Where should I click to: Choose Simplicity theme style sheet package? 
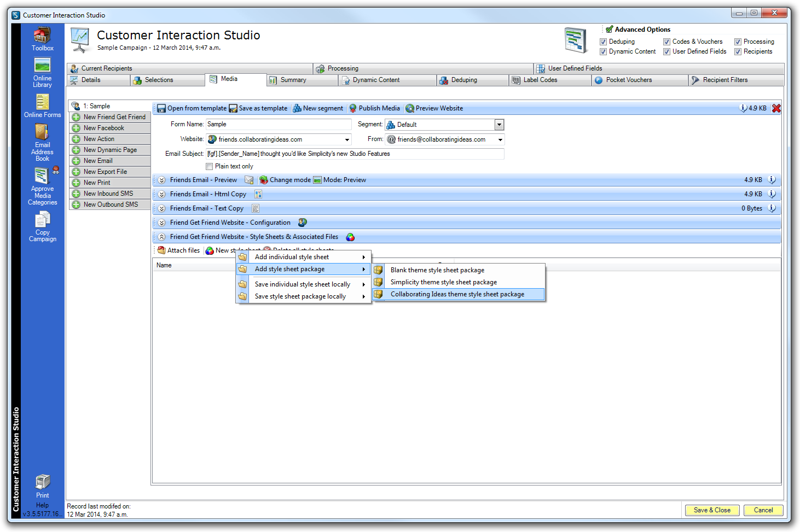click(459, 282)
